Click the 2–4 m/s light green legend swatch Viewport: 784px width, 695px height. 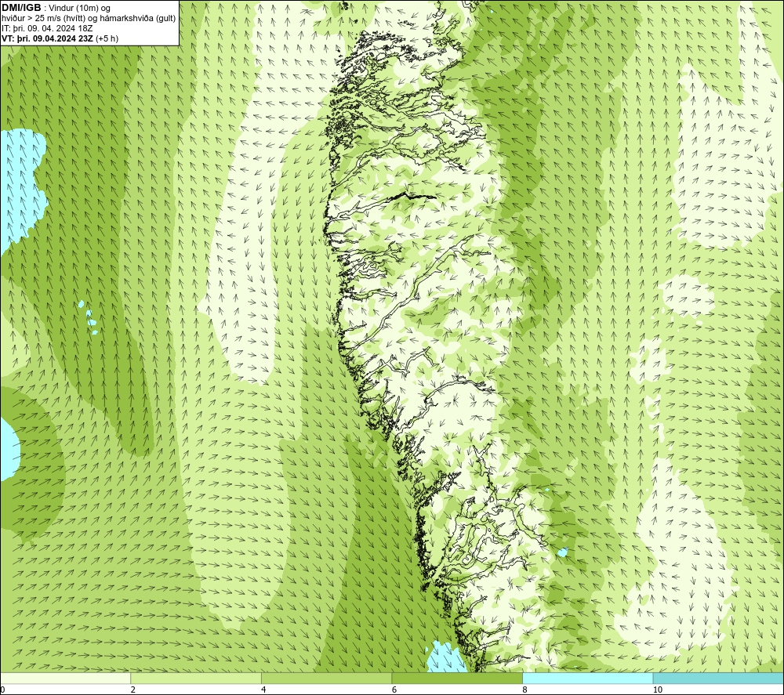pos(196,678)
